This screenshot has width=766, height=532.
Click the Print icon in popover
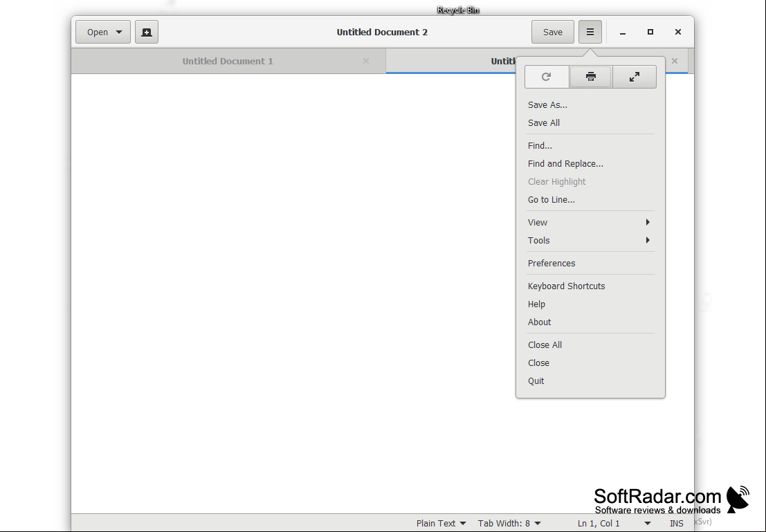pyautogui.click(x=591, y=77)
